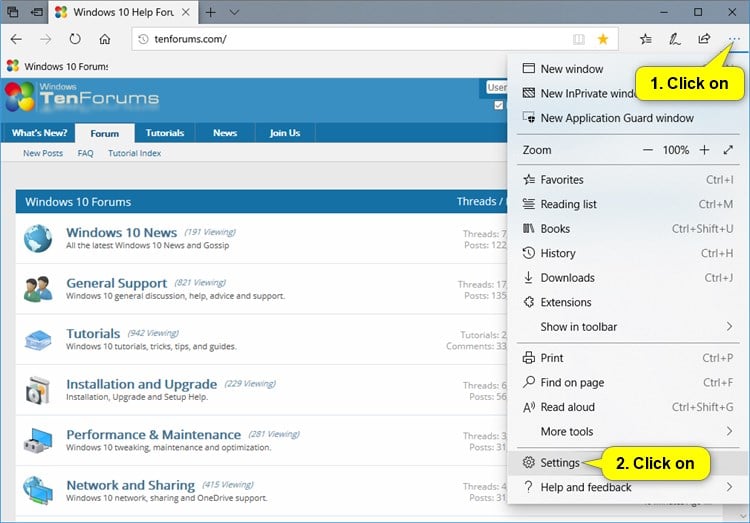This screenshot has height=523, width=750.
Task: Open the General Support forum
Action: pos(117,283)
